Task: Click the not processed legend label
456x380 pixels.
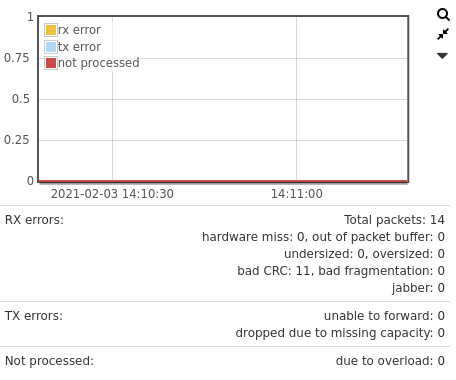Action: click(99, 63)
